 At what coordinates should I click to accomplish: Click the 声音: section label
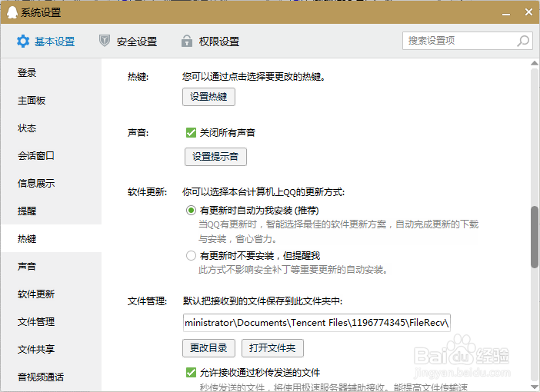point(138,132)
